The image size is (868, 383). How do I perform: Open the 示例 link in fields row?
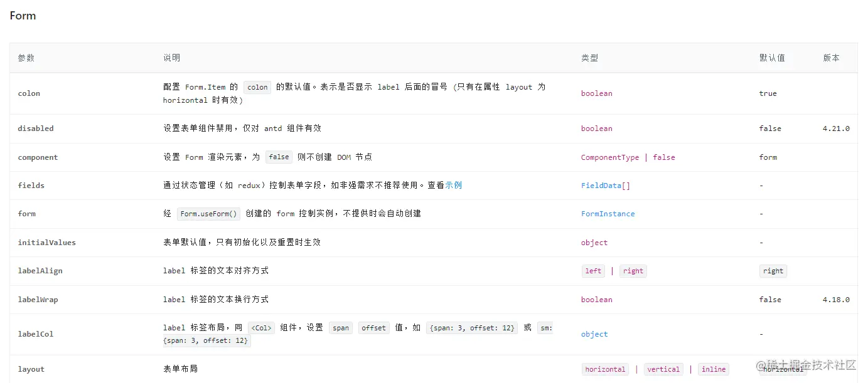click(454, 186)
